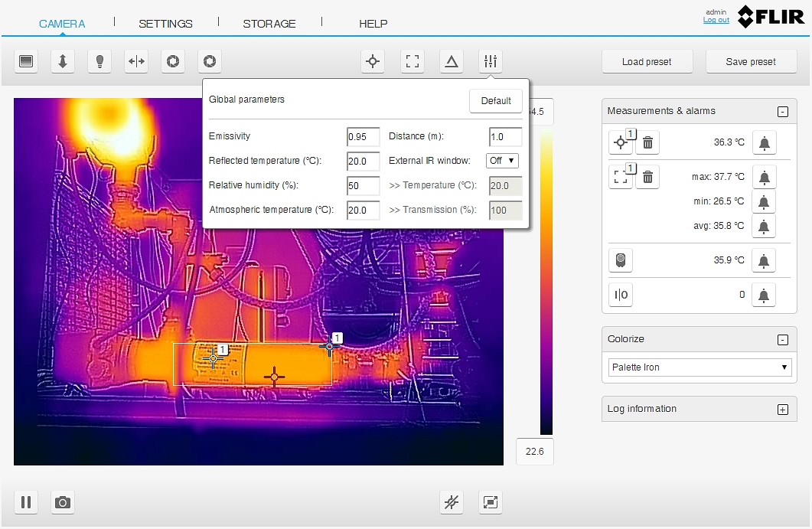Toggle alarm bell for spot 36.3 °C
Image resolution: width=812 pixels, height=529 pixels.
[x=763, y=142]
